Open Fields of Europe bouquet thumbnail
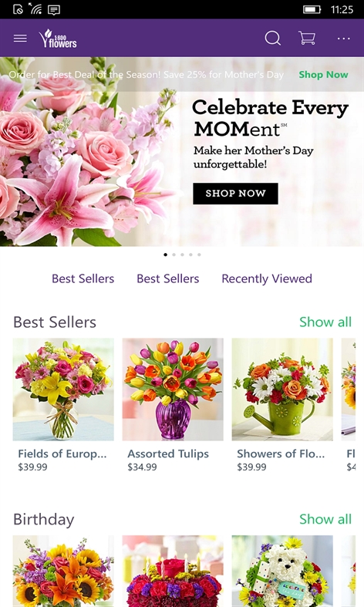Screen dimensions: 364x607 tap(63, 389)
